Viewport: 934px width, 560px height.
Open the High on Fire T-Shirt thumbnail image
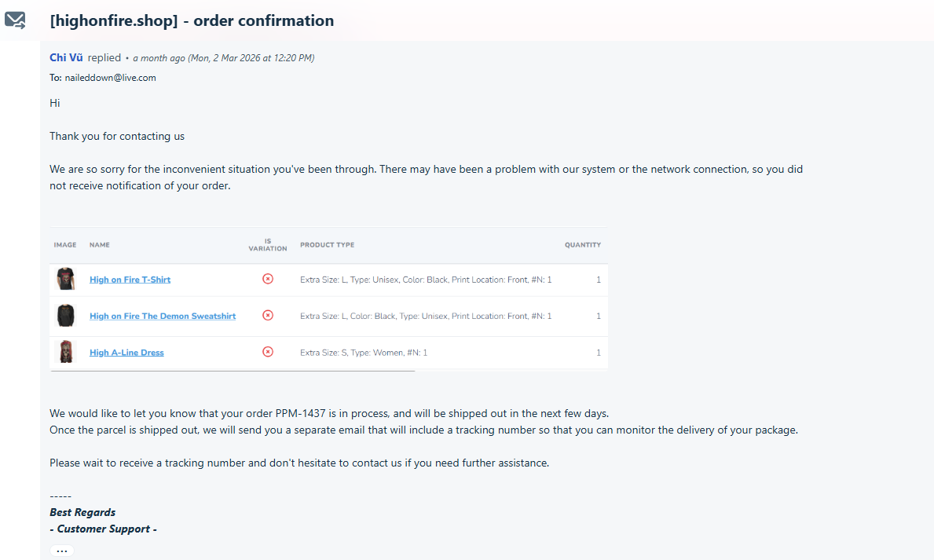tap(66, 279)
